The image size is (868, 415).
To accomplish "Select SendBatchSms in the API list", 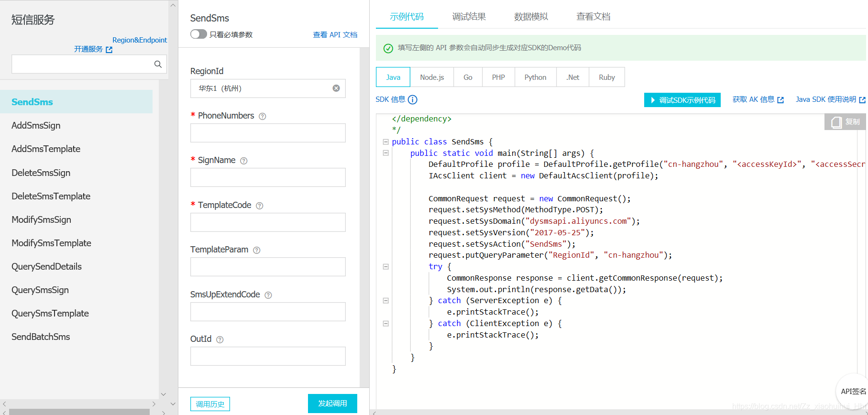I will click(41, 337).
